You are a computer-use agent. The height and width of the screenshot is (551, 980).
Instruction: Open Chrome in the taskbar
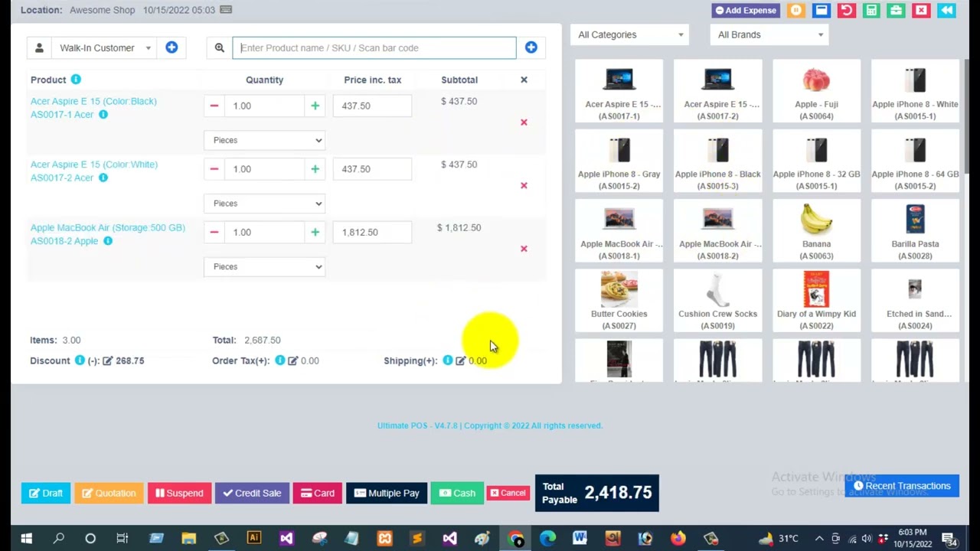(x=515, y=539)
